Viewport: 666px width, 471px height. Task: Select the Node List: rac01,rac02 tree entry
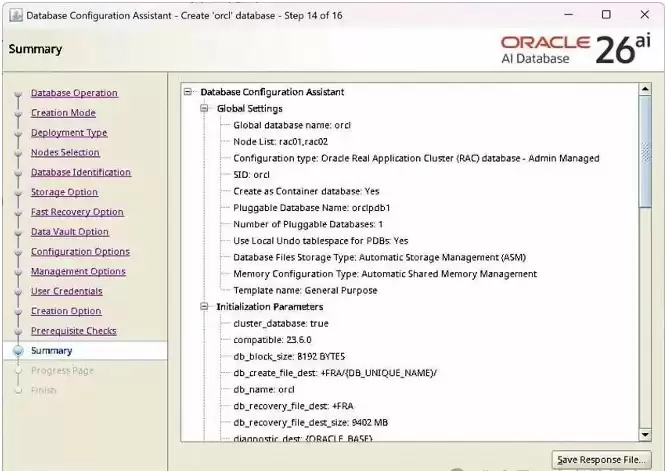tap(280, 142)
